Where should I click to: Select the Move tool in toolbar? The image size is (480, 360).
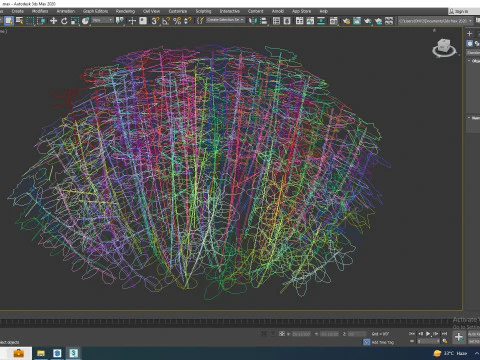[53, 21]
